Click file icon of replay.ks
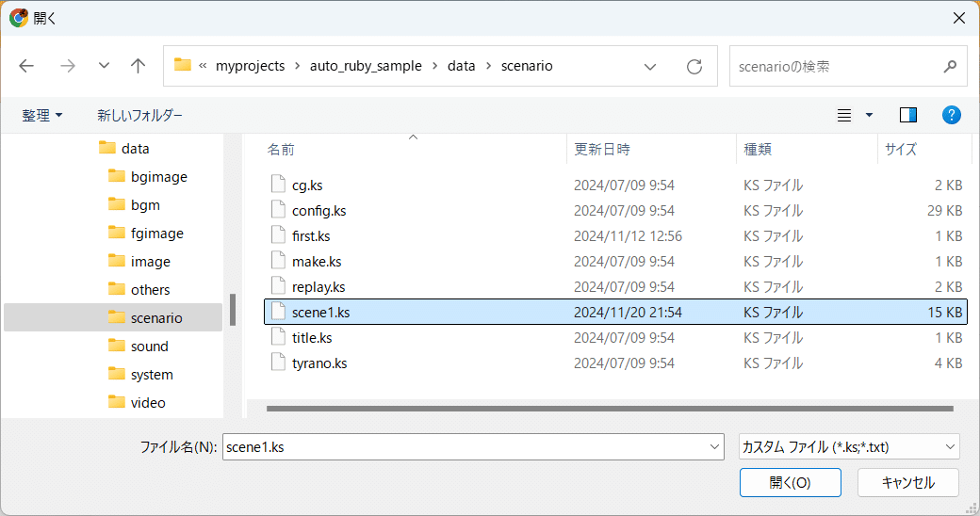Screen dimensions: 980x516 tap(278, 286)
